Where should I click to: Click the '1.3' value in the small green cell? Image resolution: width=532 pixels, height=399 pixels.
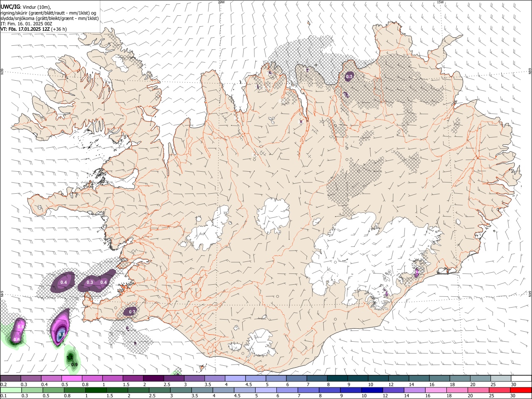point(70,357)
